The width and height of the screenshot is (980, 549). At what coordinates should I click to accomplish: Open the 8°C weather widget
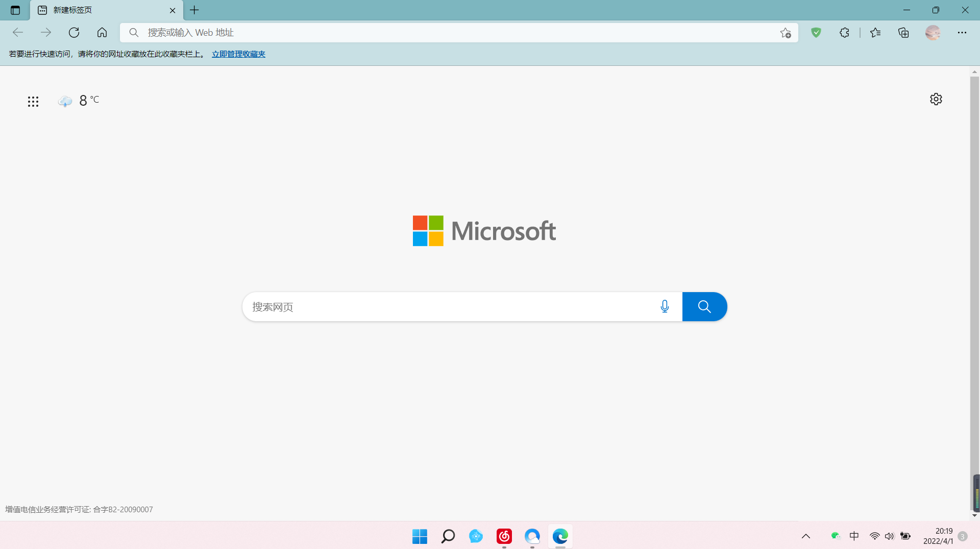click(79, 101)
